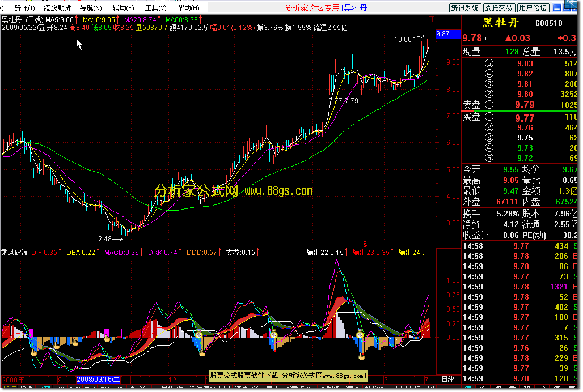
Task: Click the 10.00 high price annotation
Action: 403,39
